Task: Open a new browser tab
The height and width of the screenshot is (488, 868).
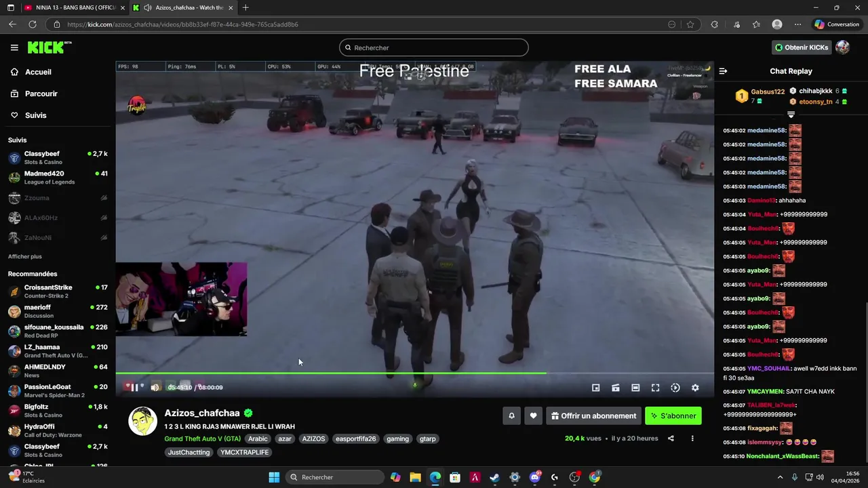Action: click(x=245, y=7)
